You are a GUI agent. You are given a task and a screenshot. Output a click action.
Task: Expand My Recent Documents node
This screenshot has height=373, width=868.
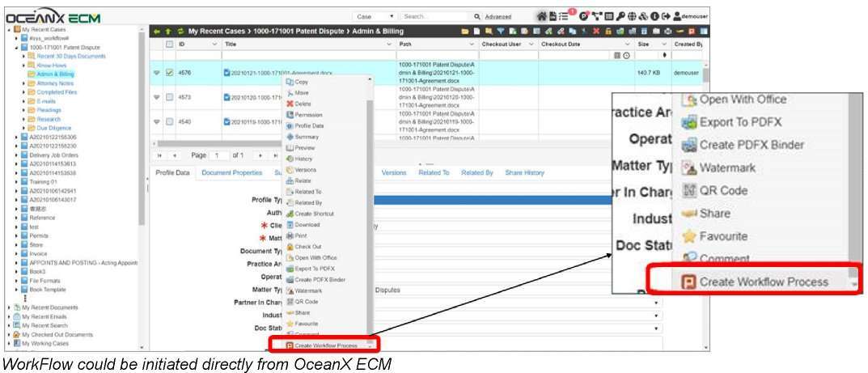(x=10, y=307)
